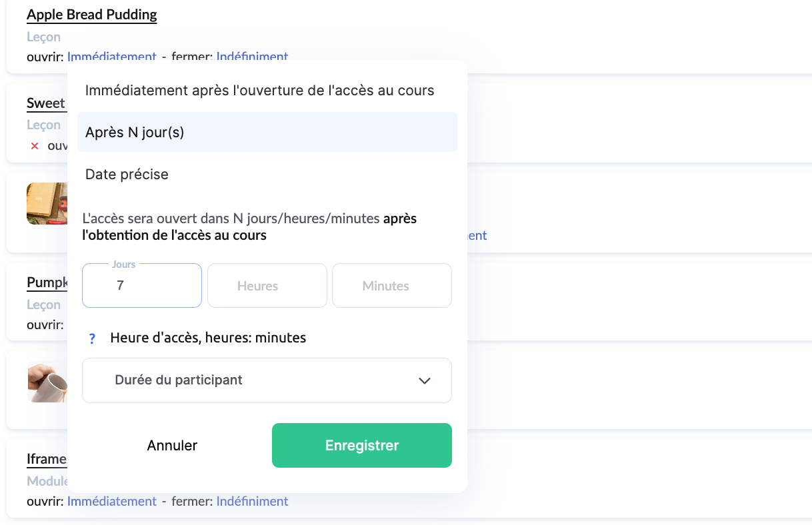Viewport: 812px width, 525px height.
Task: Select "Immédiatement après l'ouverture de l'accès" option
Action: (260, 91)
